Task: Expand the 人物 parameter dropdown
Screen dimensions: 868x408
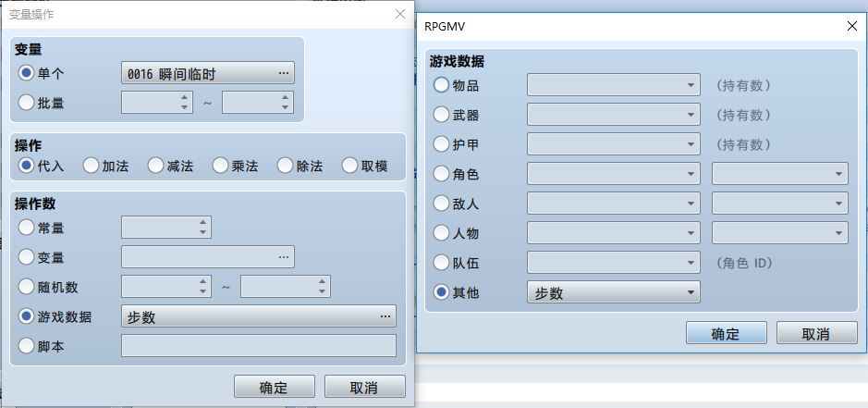Action: (780, 233)
